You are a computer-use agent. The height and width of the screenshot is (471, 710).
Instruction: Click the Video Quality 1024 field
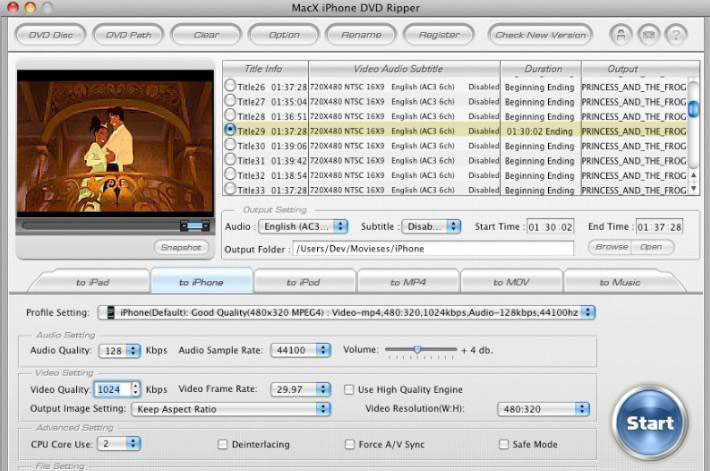pos(112,389)
